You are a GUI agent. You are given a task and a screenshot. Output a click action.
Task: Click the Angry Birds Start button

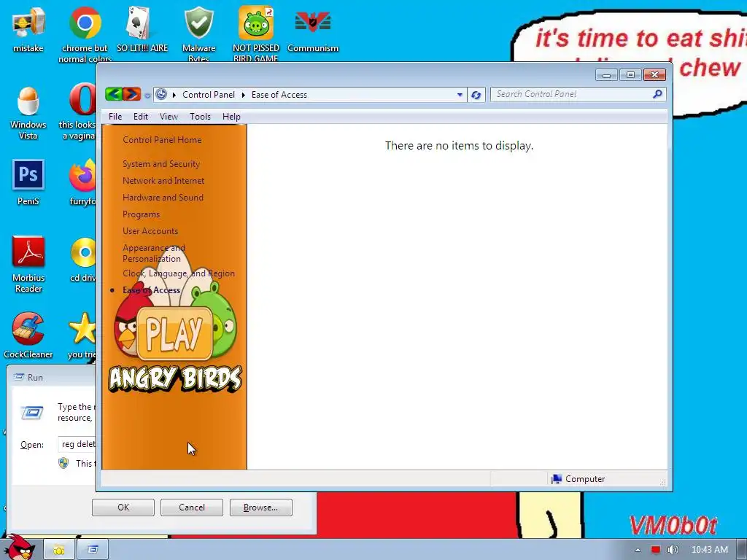click(x=20, y=548)
